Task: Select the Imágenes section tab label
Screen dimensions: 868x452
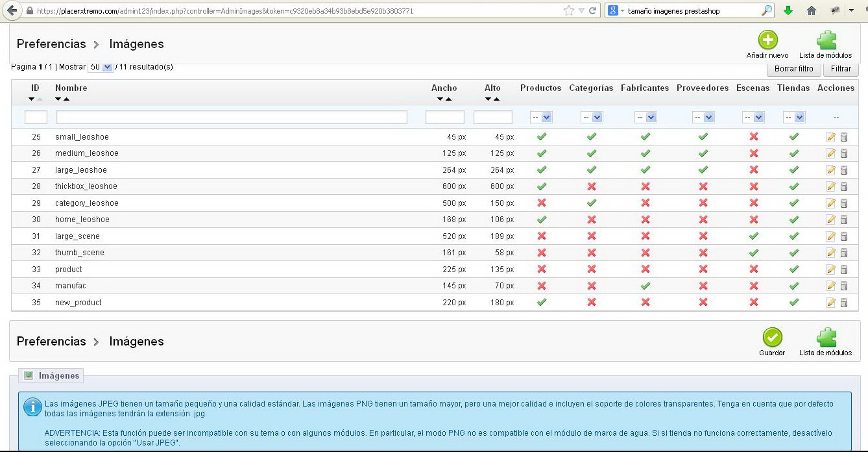Action: [x=51, y=375]
